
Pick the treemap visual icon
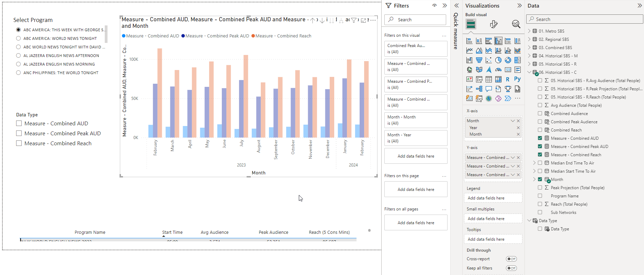pos(518,60)
